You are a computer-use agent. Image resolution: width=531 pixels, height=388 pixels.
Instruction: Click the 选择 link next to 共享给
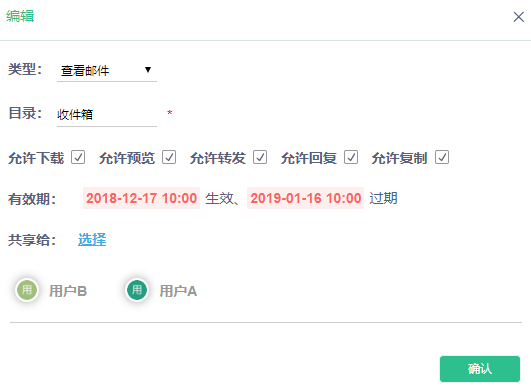coord(92,240)
